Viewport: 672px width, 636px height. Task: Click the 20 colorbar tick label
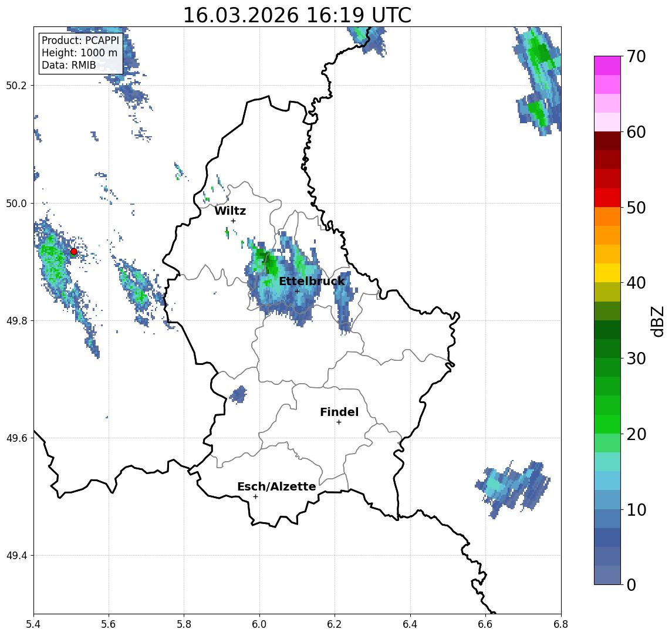(x=636, y=434)
